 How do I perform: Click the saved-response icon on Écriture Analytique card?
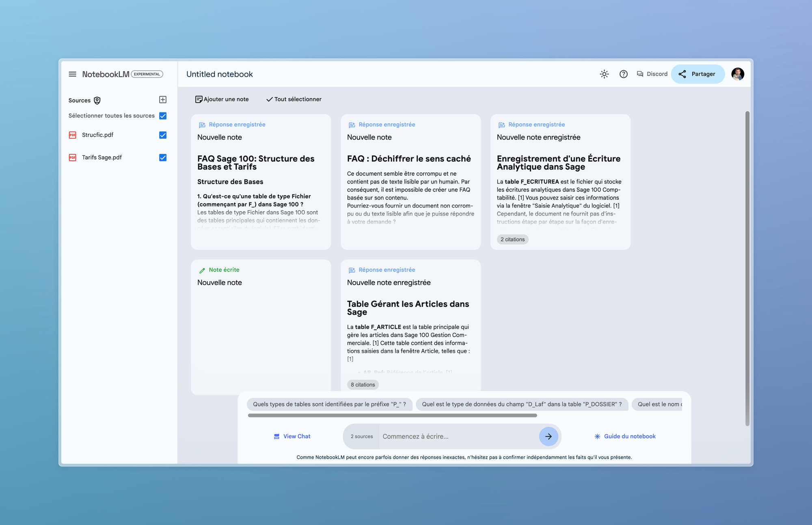click(x=502, y=125)
